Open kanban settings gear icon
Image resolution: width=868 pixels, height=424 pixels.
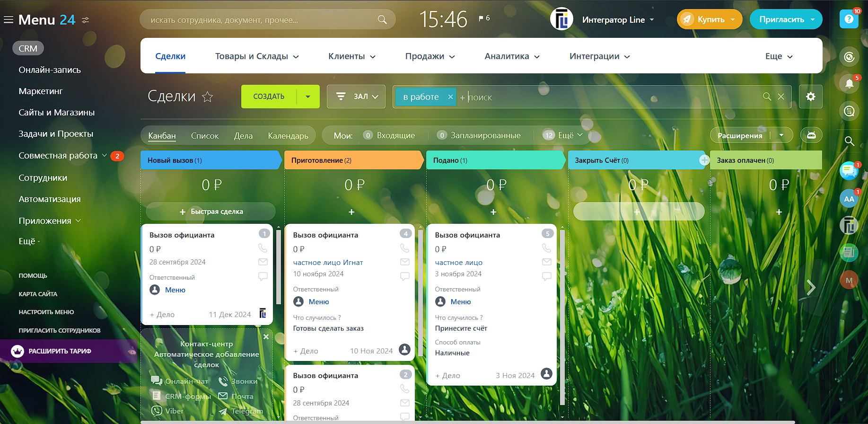(x=811, y=97)
